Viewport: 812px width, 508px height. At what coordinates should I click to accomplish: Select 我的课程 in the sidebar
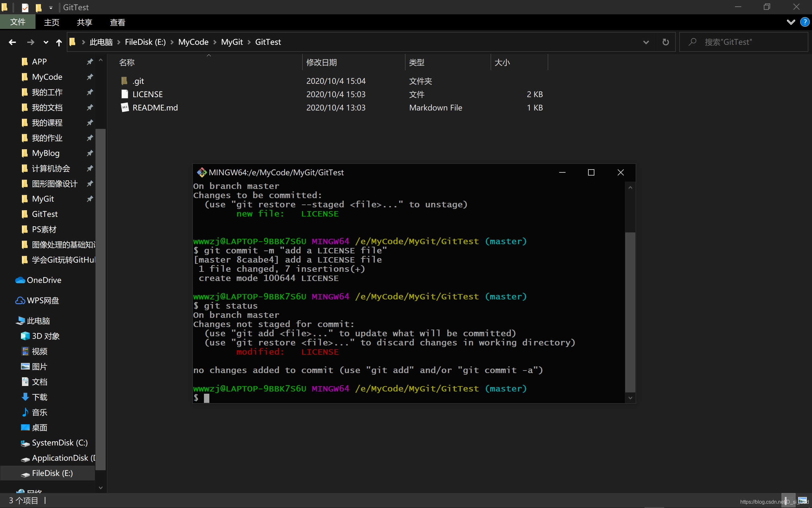[47, 123]
